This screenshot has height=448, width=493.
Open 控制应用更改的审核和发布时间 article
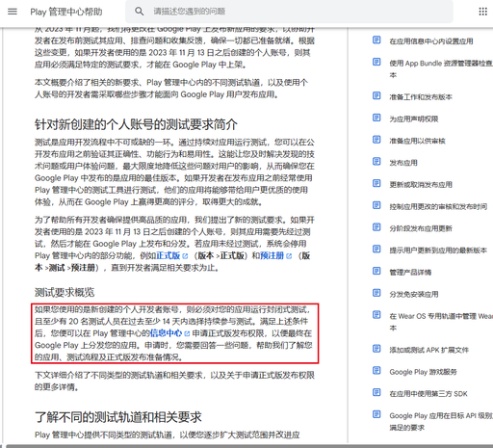[x=438, y=206]
